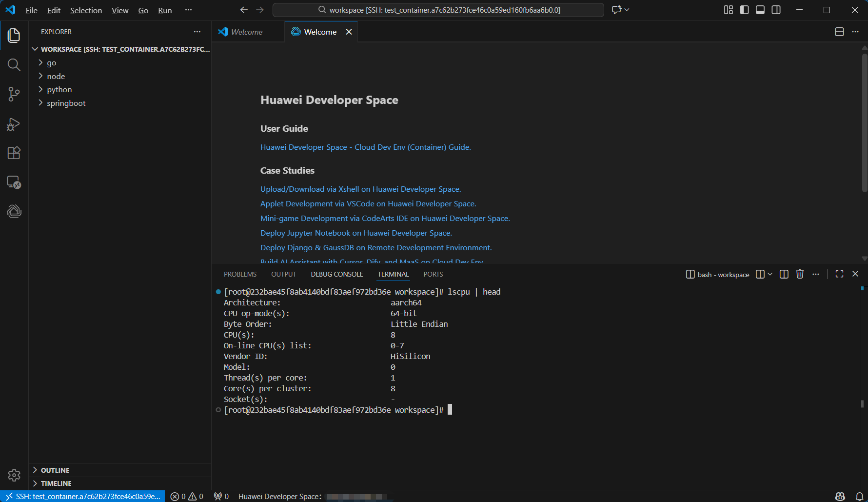The width and height of the screenshot is (868, 502).
Task: Open the Manage gear menu
Action: pyautogui.click(x=14, y=475)
